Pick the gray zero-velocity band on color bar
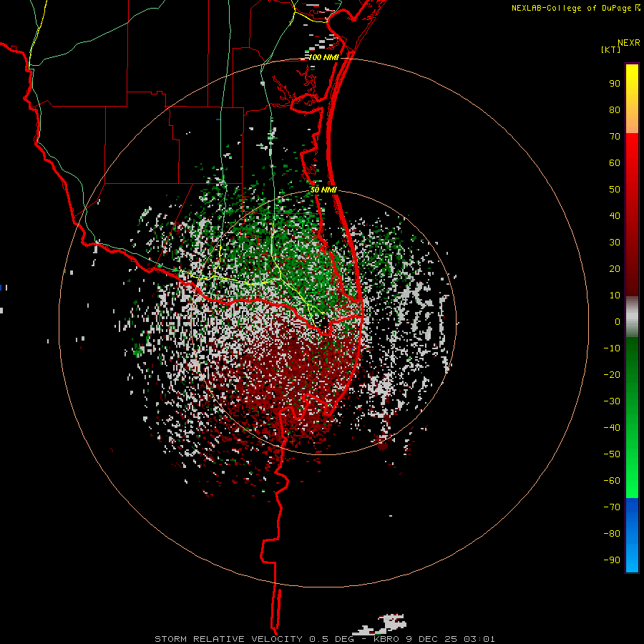Image resolution: width=644 pixels, height=644 pixels. (x=632, y=317)
